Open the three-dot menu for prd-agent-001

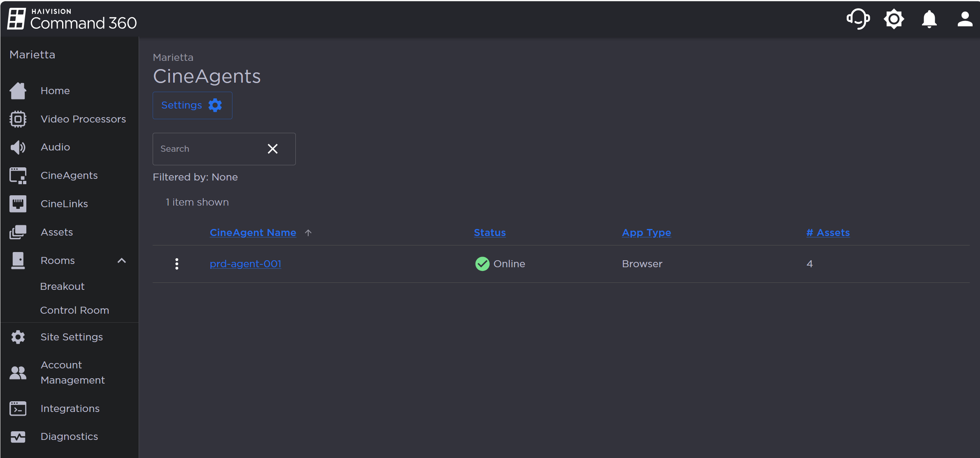point(176,264)
